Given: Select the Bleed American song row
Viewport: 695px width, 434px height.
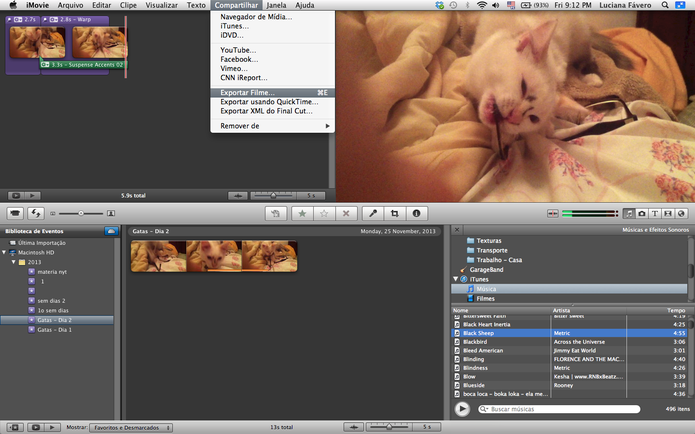Looking at the screenshot, I should click(569, 351).
